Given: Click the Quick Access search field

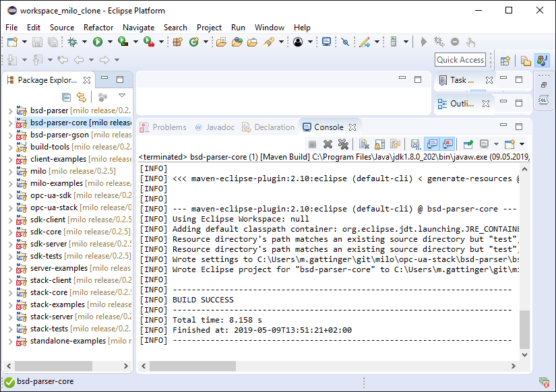Looking at the screenshot, I should (460, 60).
